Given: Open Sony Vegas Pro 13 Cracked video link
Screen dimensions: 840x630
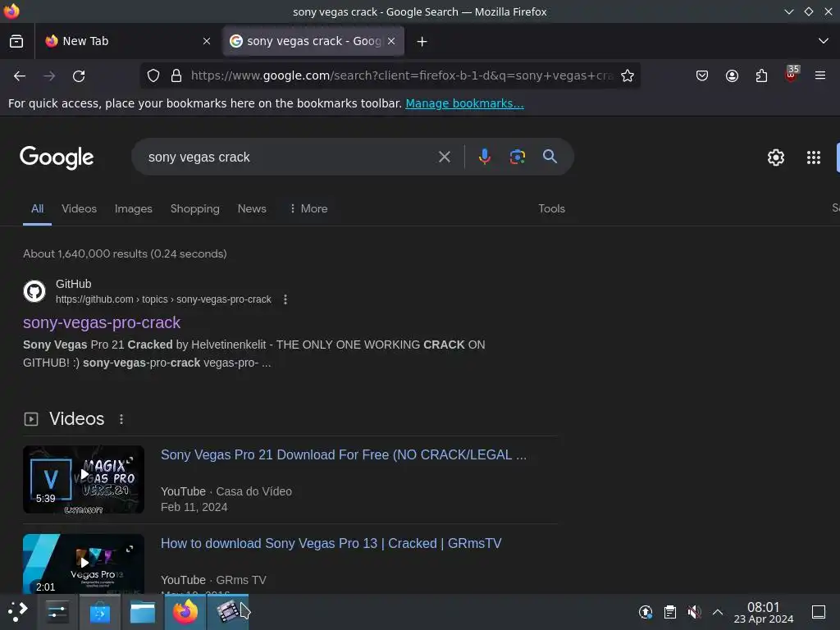Looking at the screenshot, I should pyautogui.click(x=331, y=543).
